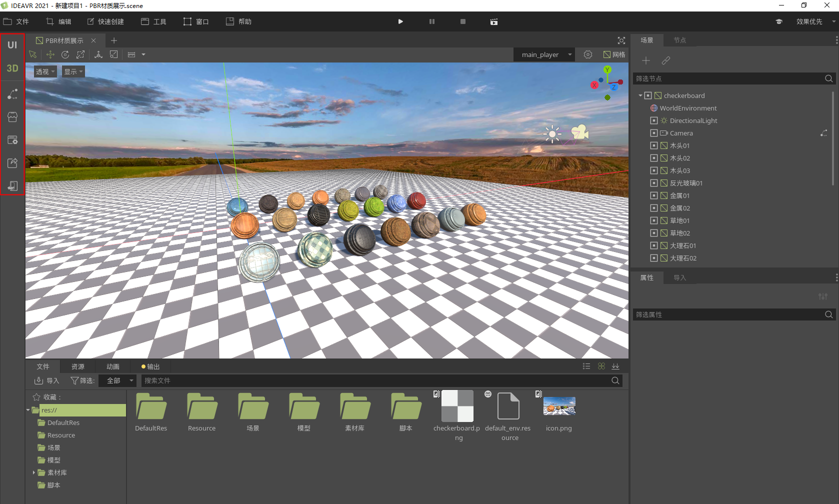Open a new scene tab with plus
The width and height of the screenshot is (839, 504).
(114, 40)
